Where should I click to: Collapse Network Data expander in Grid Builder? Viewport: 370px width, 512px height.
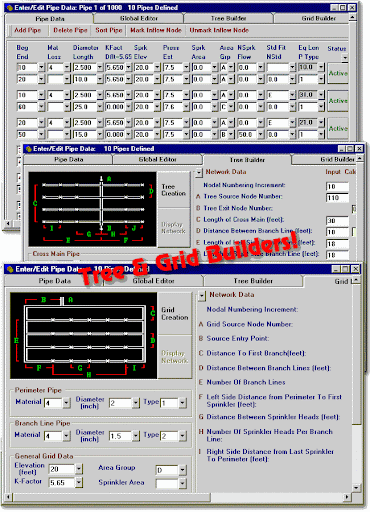(201, 296)
